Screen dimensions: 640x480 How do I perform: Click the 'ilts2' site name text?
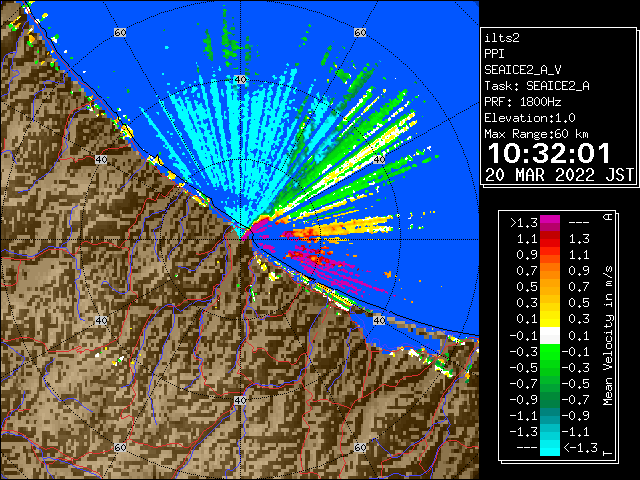tap(502, 38)
